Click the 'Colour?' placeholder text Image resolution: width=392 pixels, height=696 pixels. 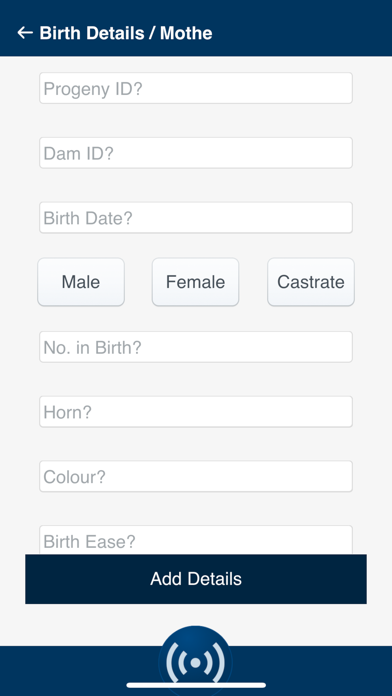point(75,477)
